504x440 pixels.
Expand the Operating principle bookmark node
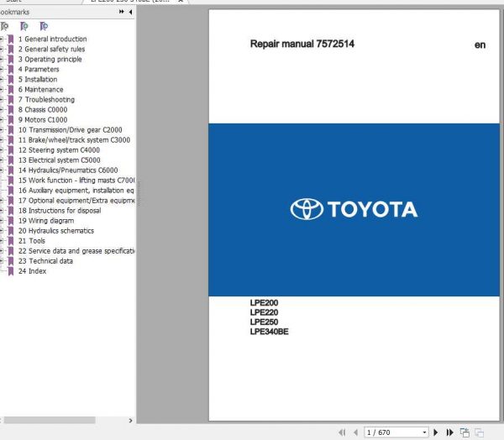point(2,60)
